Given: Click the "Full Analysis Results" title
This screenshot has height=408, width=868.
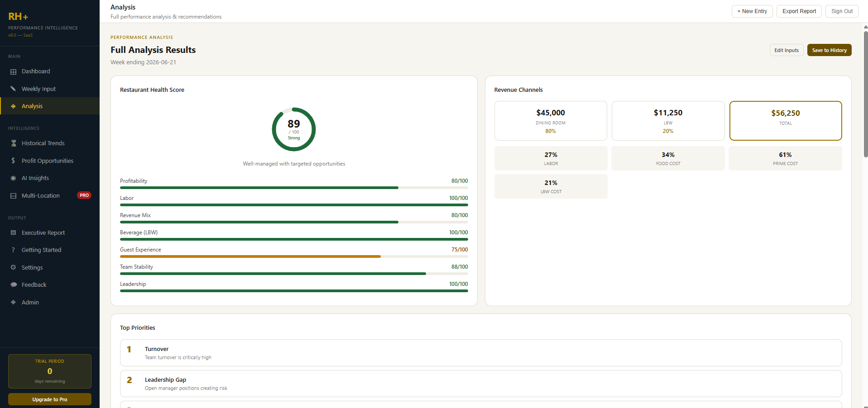Looking at the screenshot, I should tap(153, 50).
